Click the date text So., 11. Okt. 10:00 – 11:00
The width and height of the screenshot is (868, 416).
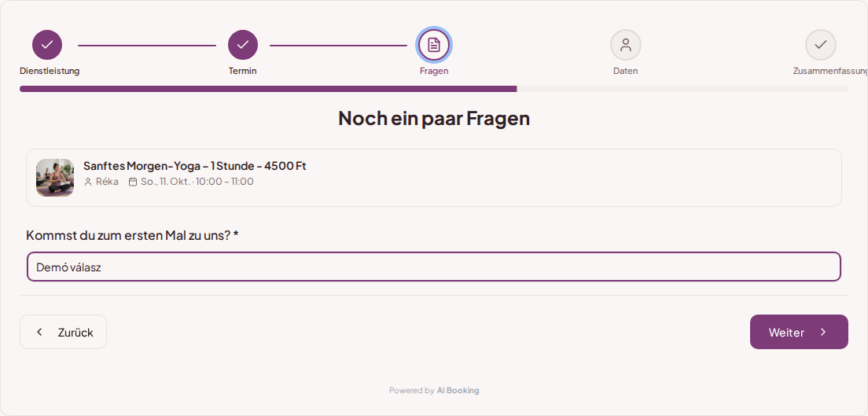coord(197,182)
